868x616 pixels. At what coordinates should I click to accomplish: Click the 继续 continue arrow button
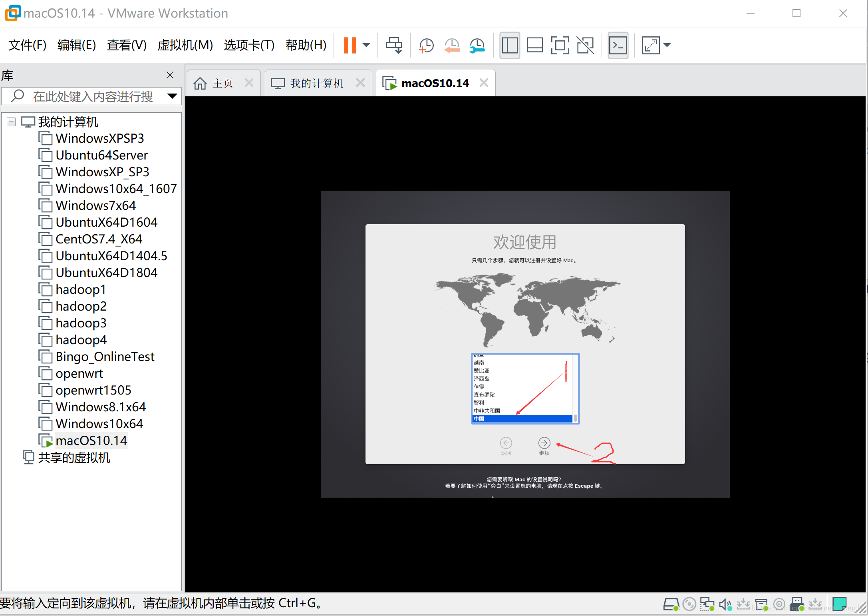pyautogui.click(x=544, y=443)
